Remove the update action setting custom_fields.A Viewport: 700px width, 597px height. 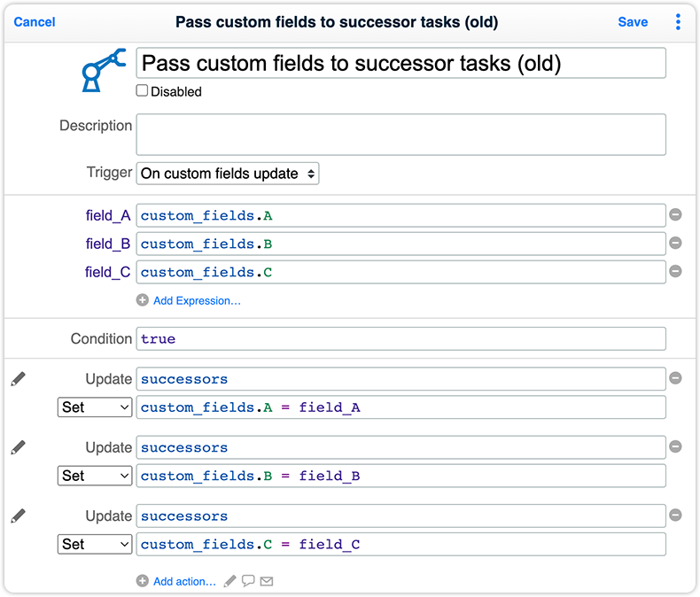tap(675, 378)
